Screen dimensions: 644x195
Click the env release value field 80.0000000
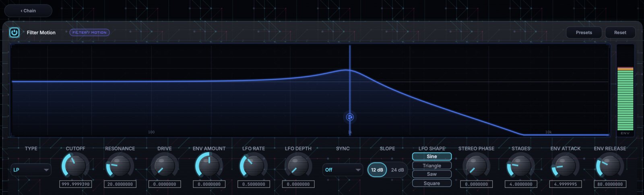coord(610,184)
